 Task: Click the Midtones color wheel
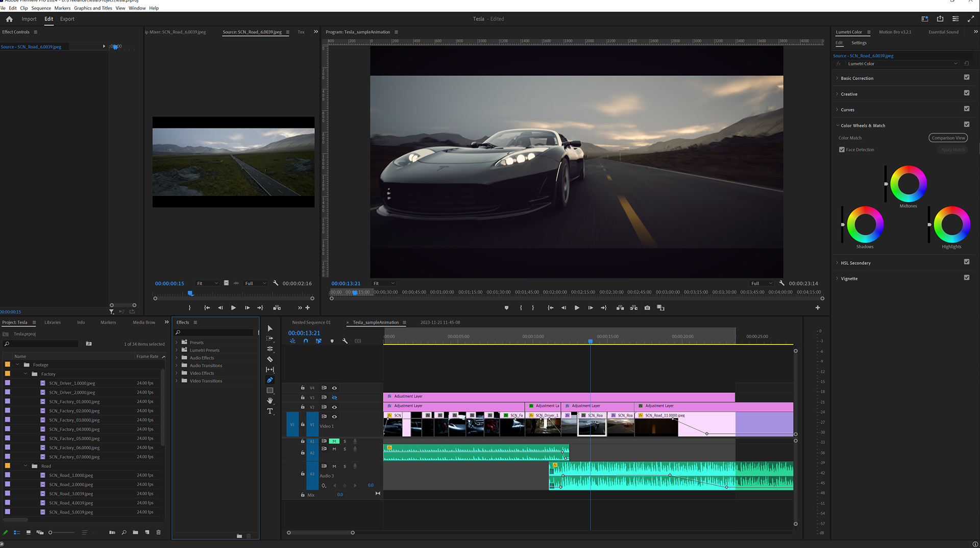click(908, 184)
